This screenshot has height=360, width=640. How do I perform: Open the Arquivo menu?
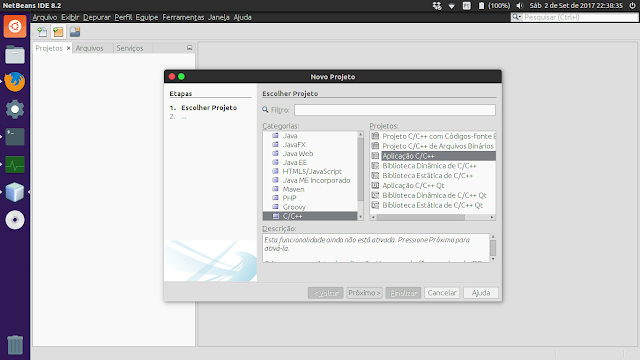pos(45,17)
